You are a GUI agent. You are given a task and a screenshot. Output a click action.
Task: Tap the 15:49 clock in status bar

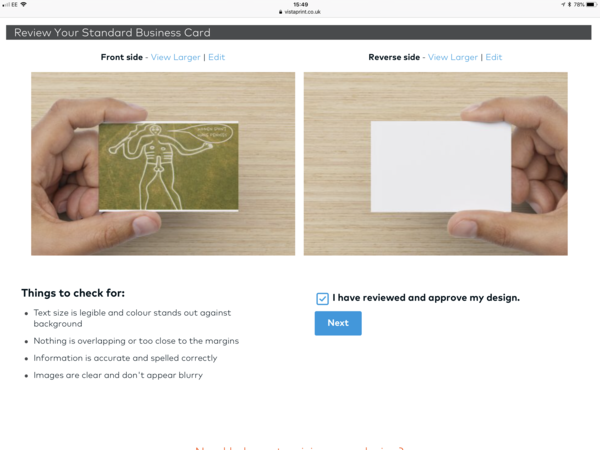click(x=301, y=5)
